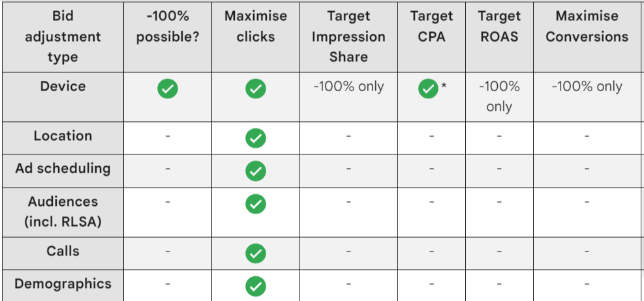Image resolution: width=644 pixels, height=301 pixels.
Task: Click the Demographics row green checkmark
Action: coord(256,286)
